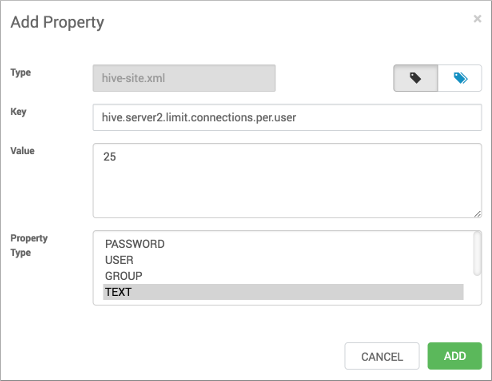Image resolution: width=492 pixels, height=381 pixels.
Task: Click inside the Value text area
Action: tap(287, 181)
